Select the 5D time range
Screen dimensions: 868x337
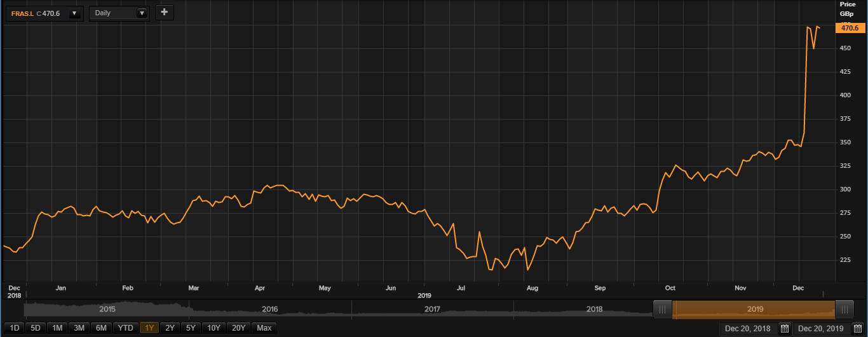point(36,328)
